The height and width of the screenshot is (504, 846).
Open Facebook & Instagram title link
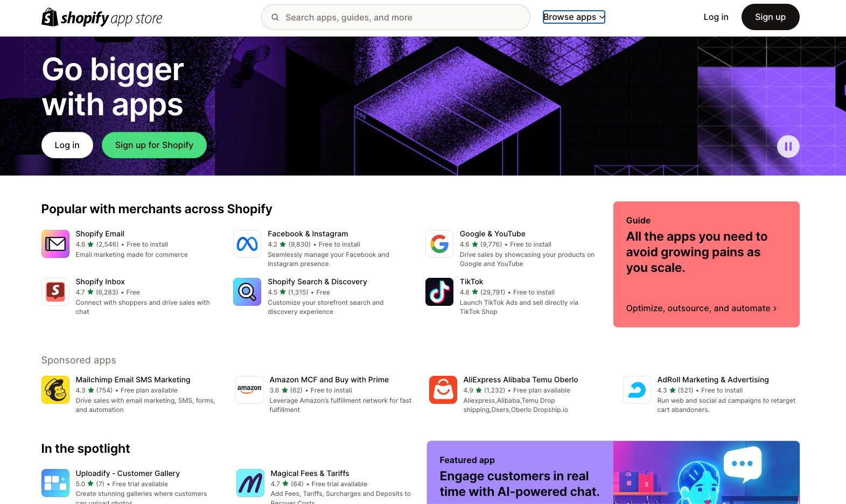click(x=308, y=234)
